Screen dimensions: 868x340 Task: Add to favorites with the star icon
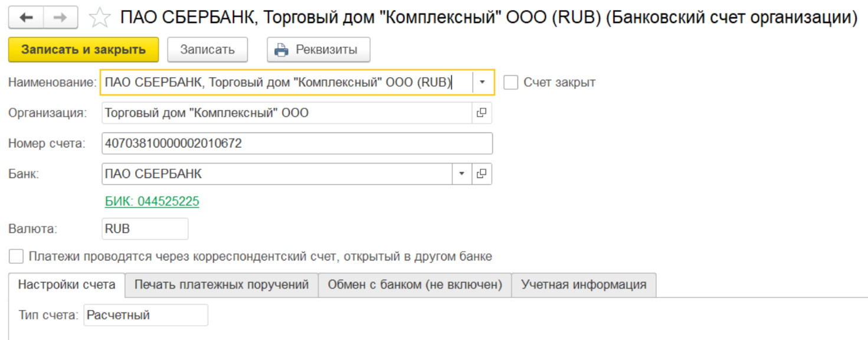tap(100, 18)
